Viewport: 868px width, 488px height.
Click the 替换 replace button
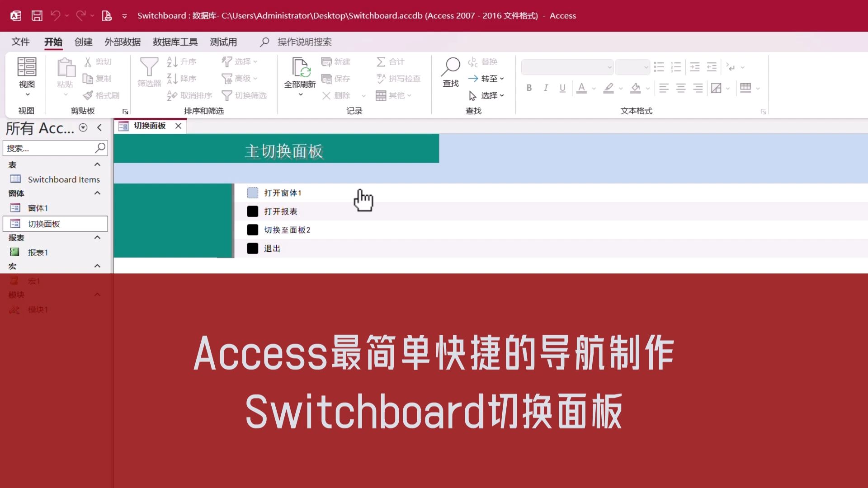(x=482, y=62)
